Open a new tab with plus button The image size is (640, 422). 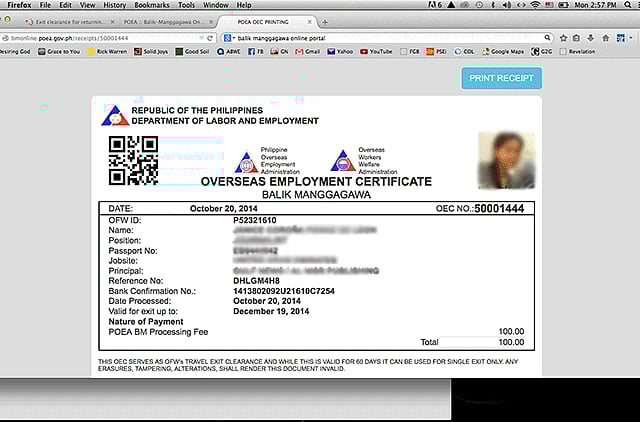(x=325, y=21)
